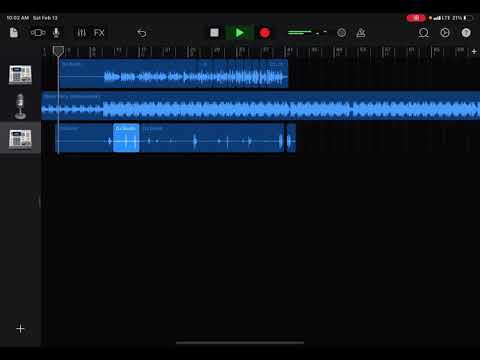Select the first track's audio region
The height and width of the screenshot is (360, 480).
point(174,74)
